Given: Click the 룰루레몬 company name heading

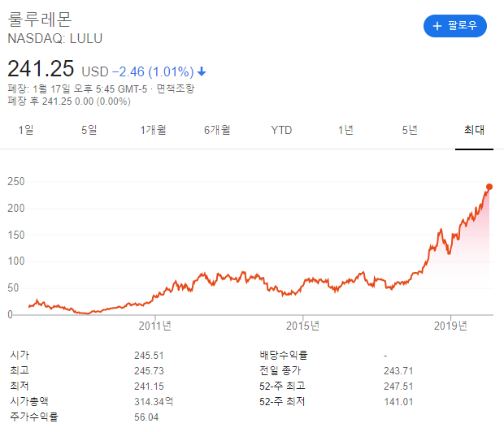Looking at the screenshot, I should pos(40,19).
